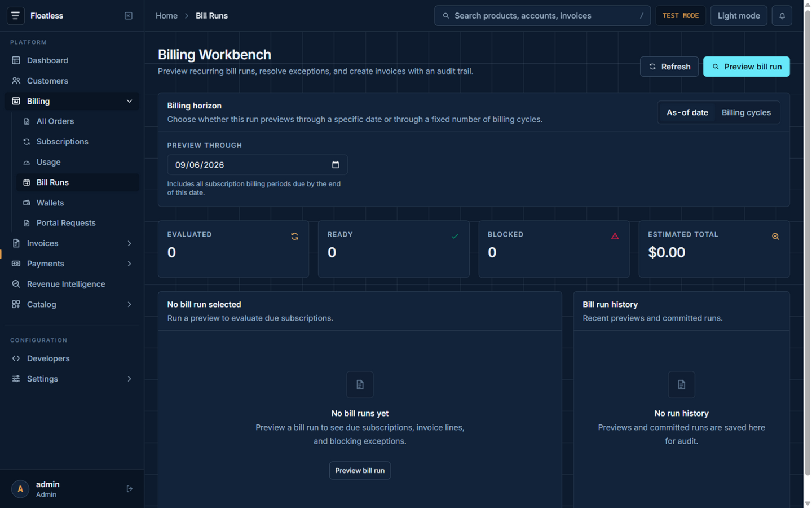
Task: Click the Floatless logo menu icon
Action: 15,16
